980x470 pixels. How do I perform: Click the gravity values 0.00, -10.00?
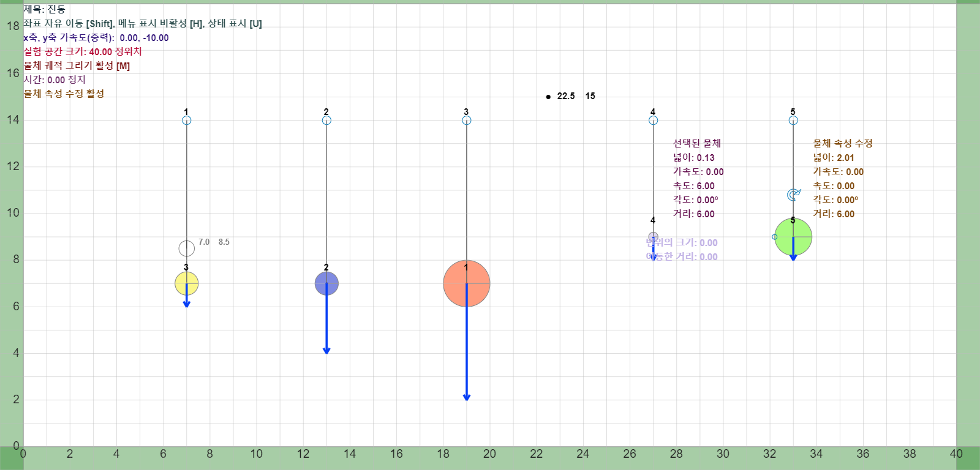click(x=144, y=38)
